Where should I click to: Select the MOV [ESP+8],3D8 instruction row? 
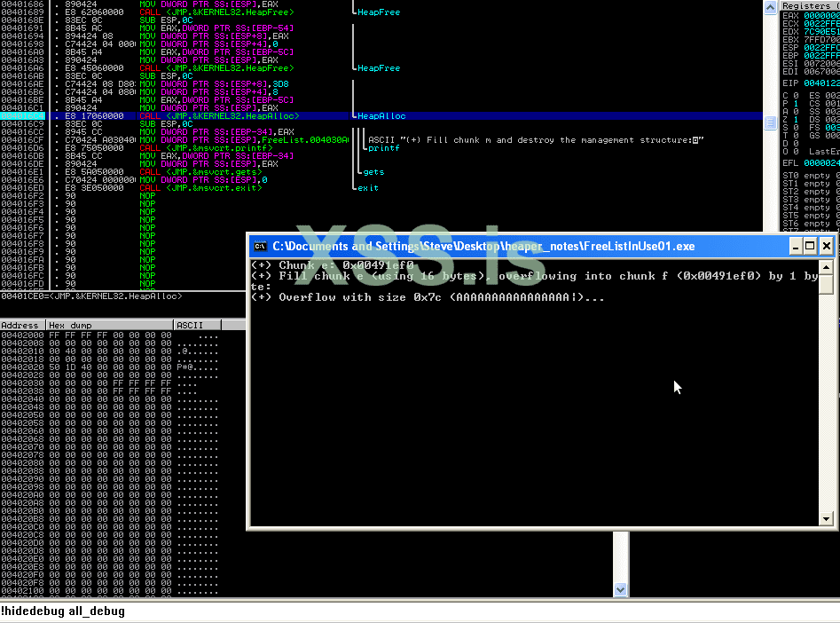click(381, 84)
